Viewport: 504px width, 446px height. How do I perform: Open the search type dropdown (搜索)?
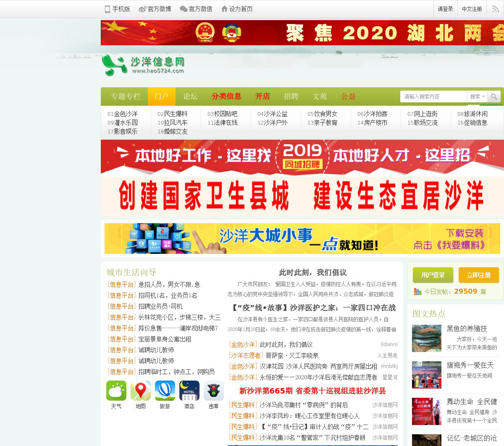pos(477,97)
